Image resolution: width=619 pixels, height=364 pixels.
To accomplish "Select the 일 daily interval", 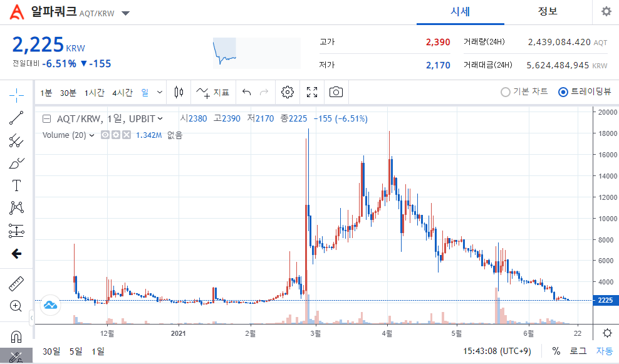I will tap(145, 93).
